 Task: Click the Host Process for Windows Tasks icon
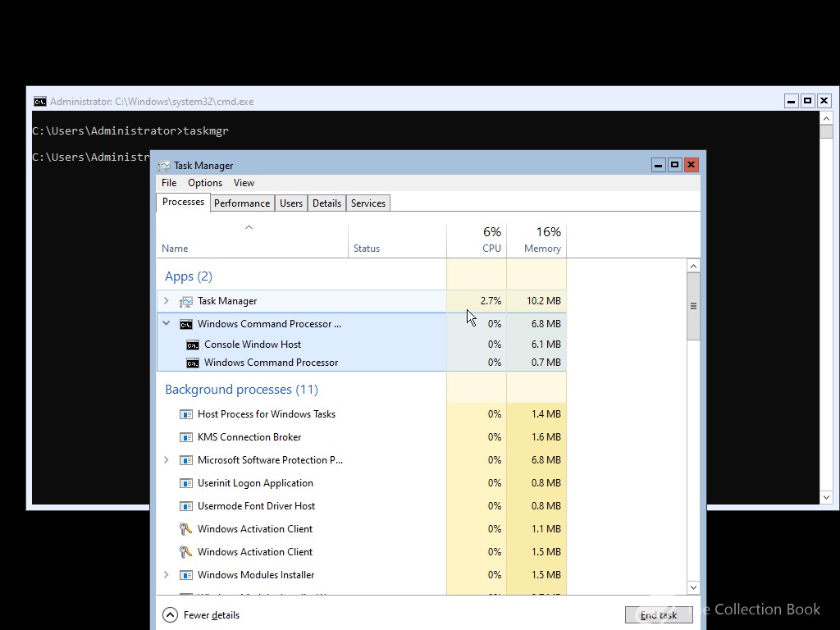186,414
